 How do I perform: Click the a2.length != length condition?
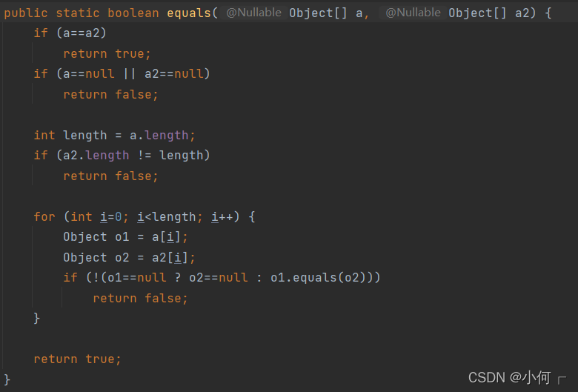click(x=133, y=155)
